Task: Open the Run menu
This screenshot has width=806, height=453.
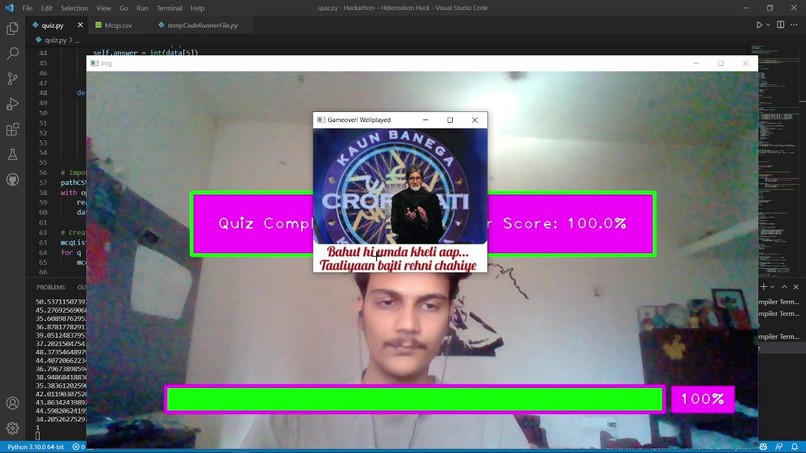Action: click(142, 8)
